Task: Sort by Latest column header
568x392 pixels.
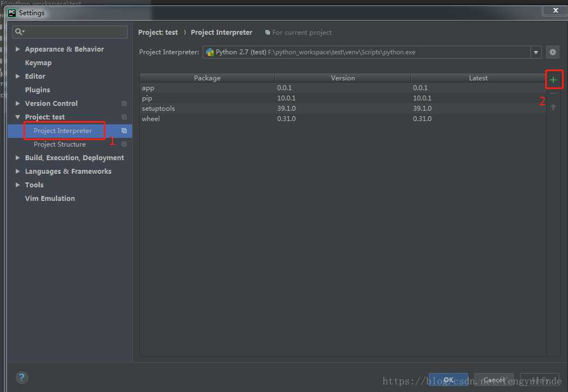Action: coord(478,78)
